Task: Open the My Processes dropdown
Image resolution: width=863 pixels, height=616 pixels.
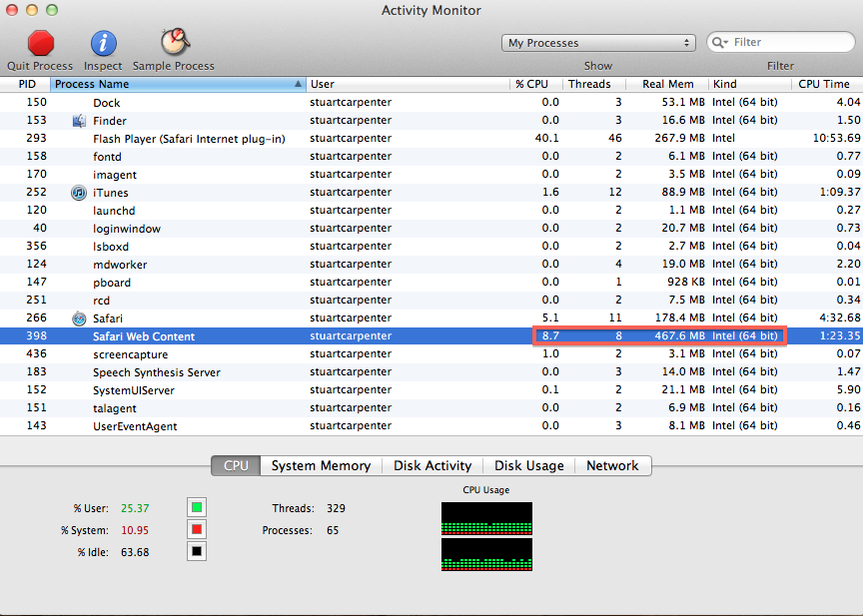Action: coord(597,42)
